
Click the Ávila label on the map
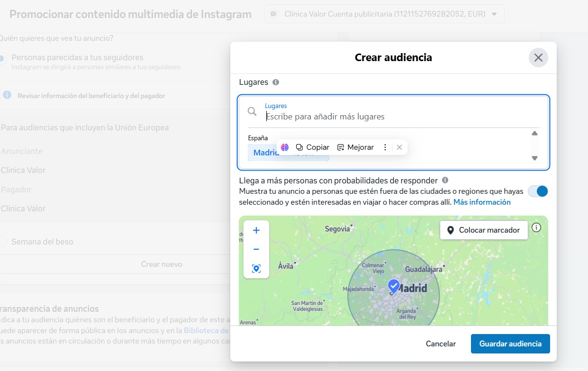click(x=286, y=266)
